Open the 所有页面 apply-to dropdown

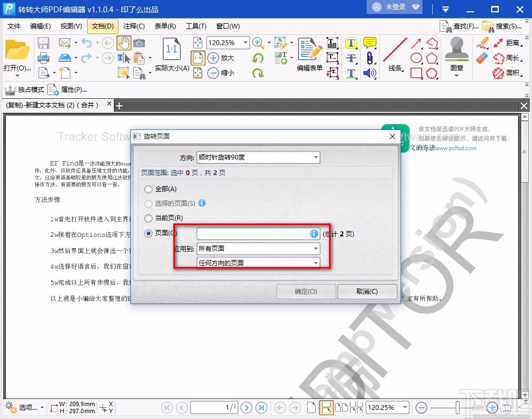[258, 248]
